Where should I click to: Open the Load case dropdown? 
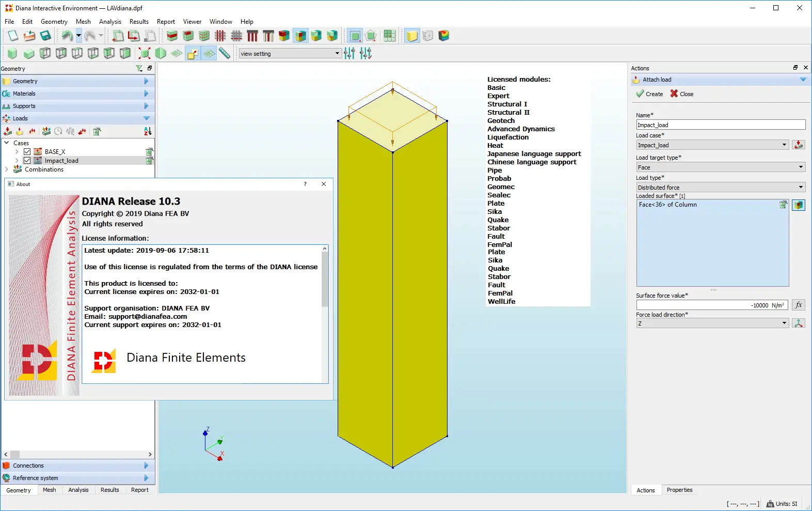[712, 145]
